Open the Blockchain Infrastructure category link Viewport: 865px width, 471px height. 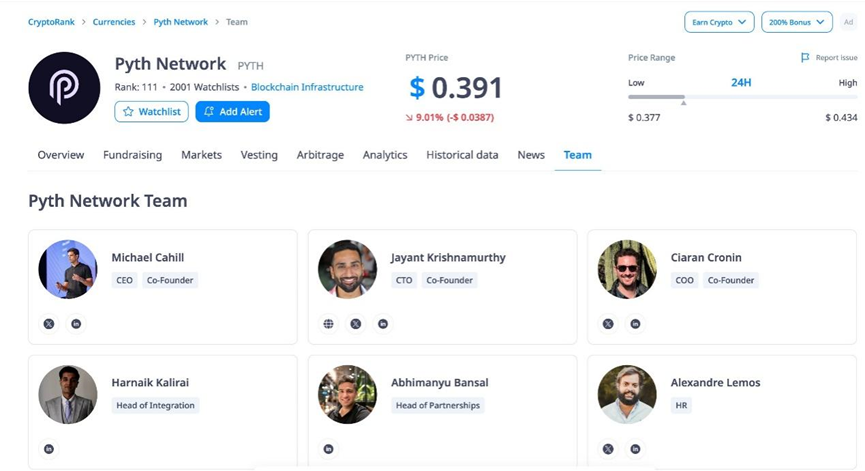click(x=307, y=88)
